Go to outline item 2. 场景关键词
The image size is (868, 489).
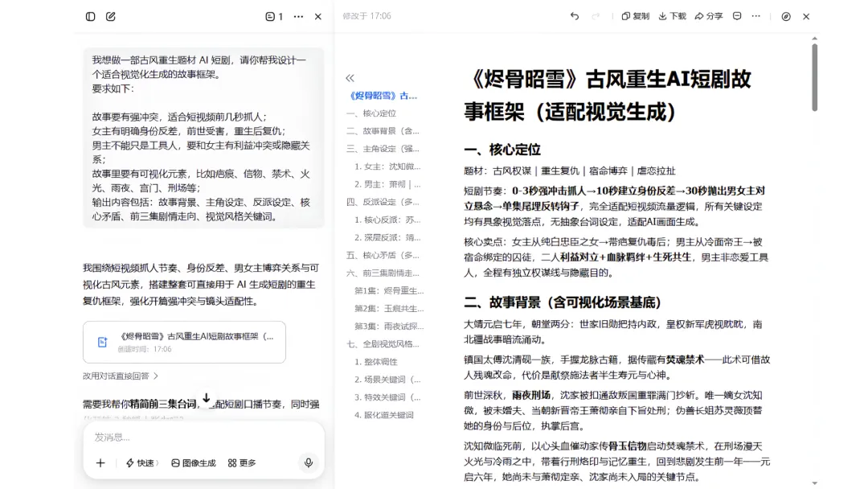(387, 380)
